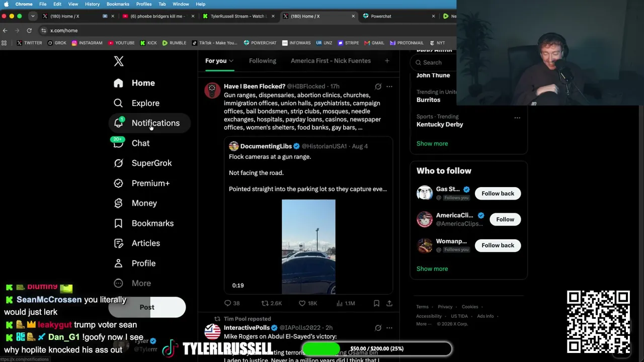Reload the page in Chrome
The height and width of the screenshot is (362, 644).
(x=29, y=31)
